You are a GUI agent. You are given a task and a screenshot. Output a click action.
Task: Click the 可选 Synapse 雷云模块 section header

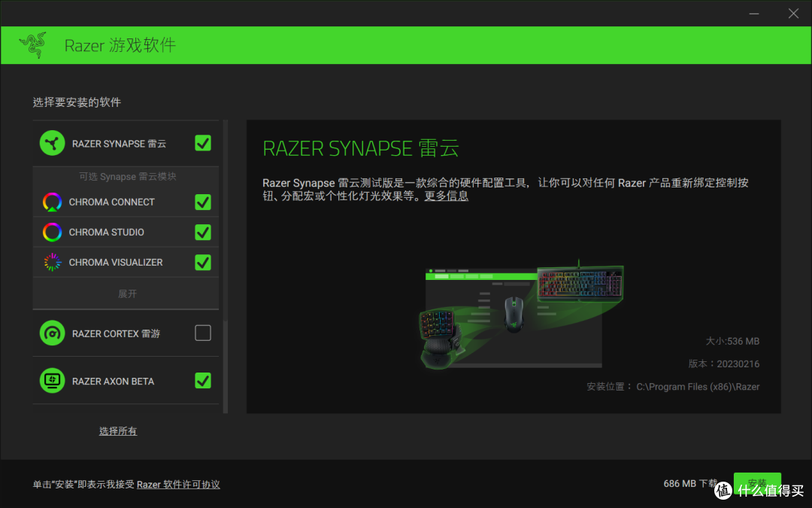[127, 176]
